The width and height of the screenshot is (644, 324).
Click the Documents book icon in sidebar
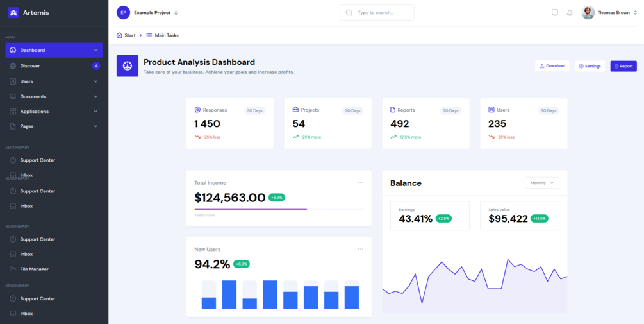[x=13, y=96]
